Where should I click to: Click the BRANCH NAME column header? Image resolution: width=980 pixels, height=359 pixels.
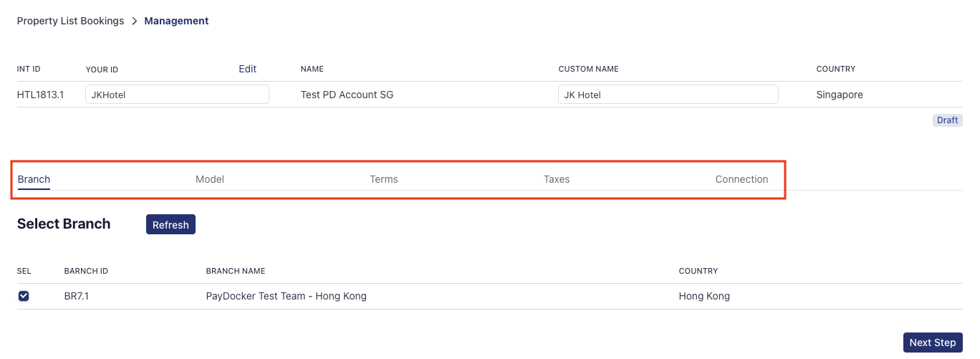(236, 271)
